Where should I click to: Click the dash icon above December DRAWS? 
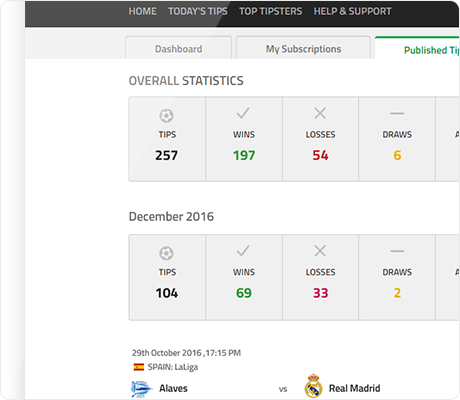[x=397, y=251]
